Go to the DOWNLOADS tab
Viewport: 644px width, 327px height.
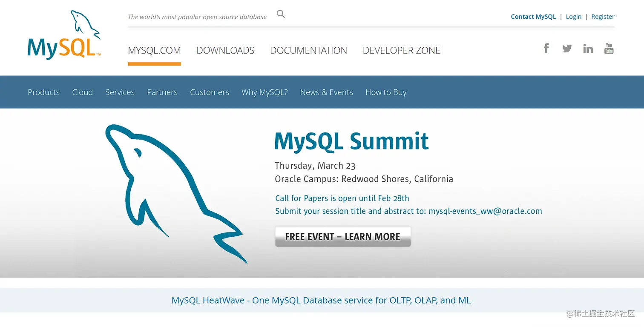225,50
